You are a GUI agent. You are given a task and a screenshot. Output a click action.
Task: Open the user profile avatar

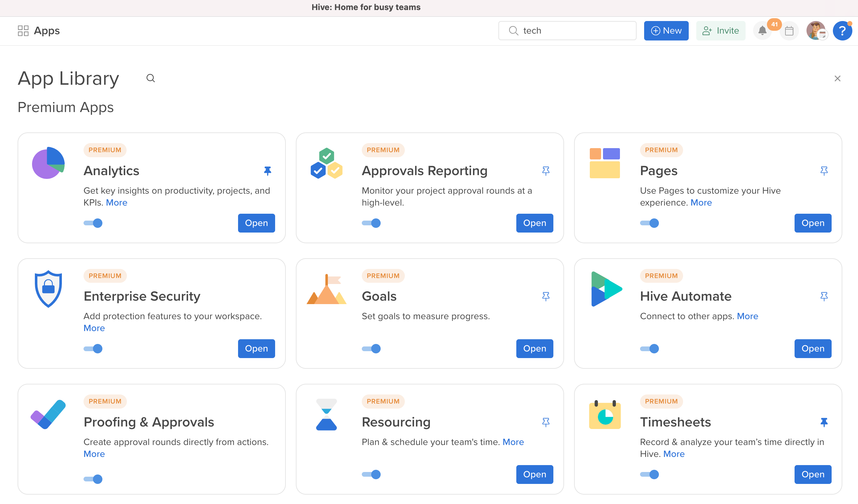click(816, 31)
